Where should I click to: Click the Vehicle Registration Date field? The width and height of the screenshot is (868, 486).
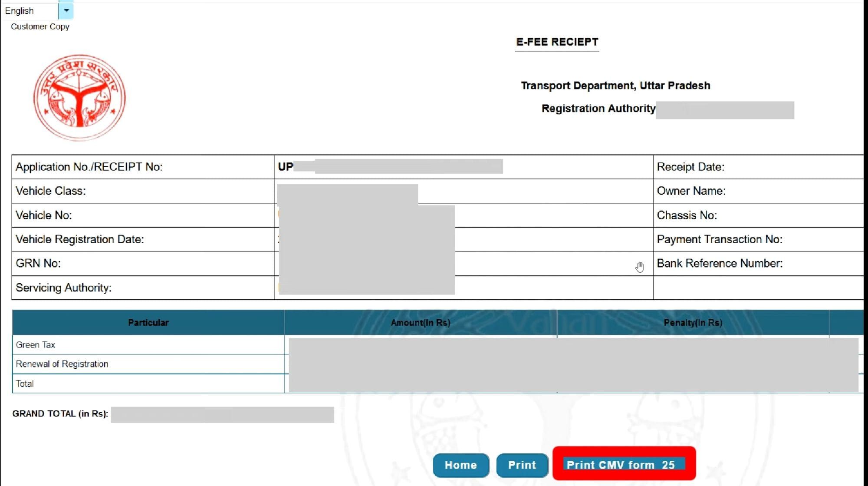pos(79,239)
